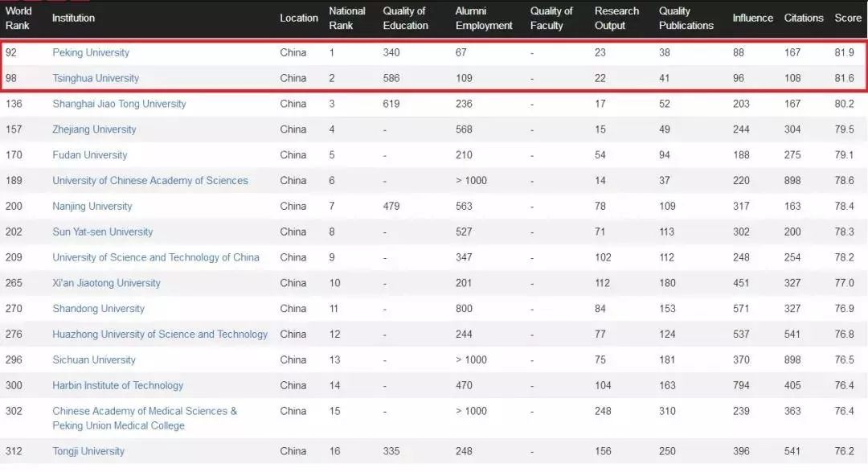Viewport: 868px width, 472px height.
Task: Open the Shandong University link
Action: point(99,309)
